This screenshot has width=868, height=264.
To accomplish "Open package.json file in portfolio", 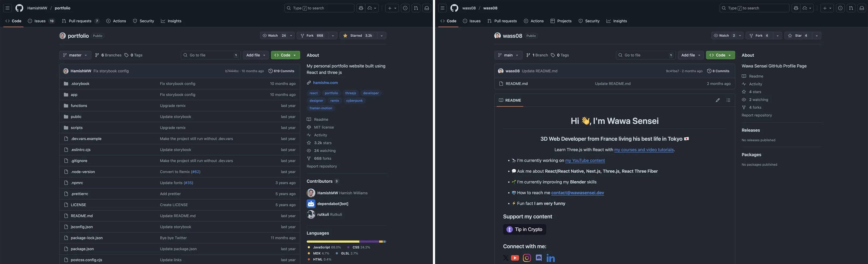I will pos(82,249).
